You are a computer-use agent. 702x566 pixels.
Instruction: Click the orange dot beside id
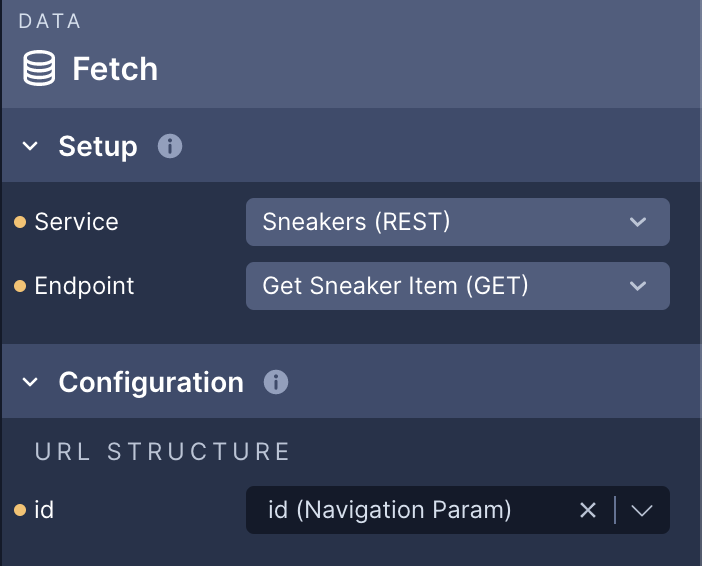coord(20,510)
